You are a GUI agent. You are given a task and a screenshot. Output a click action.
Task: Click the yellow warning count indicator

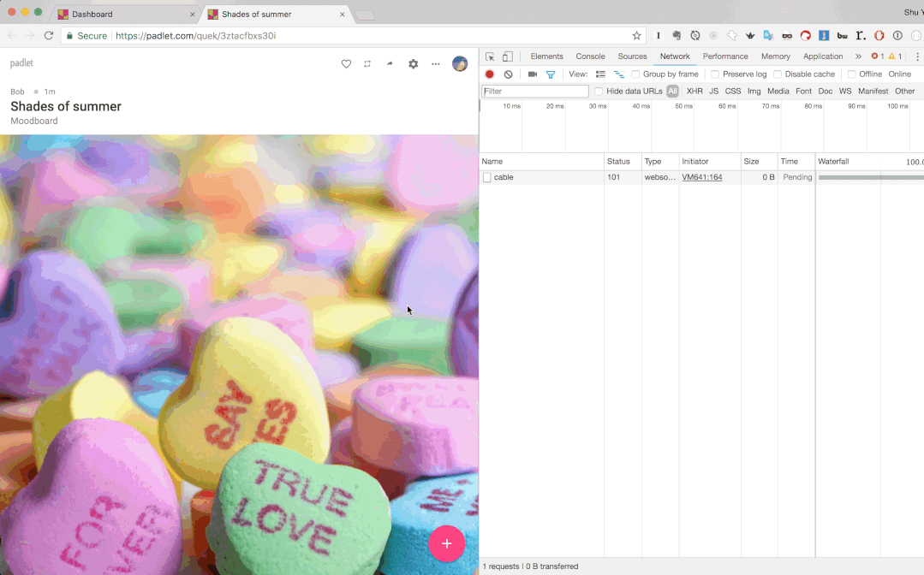[895, 56]
